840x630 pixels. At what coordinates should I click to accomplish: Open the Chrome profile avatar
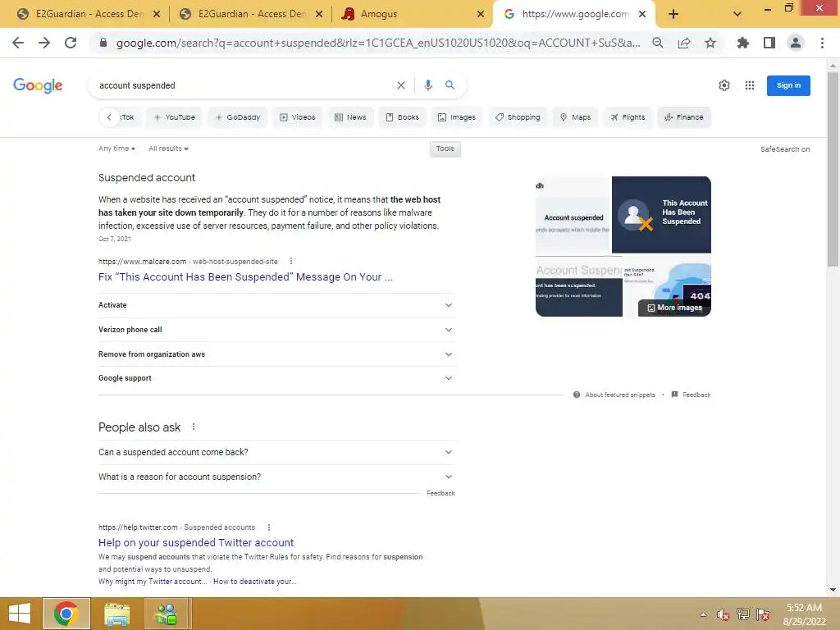click(796, 43)
